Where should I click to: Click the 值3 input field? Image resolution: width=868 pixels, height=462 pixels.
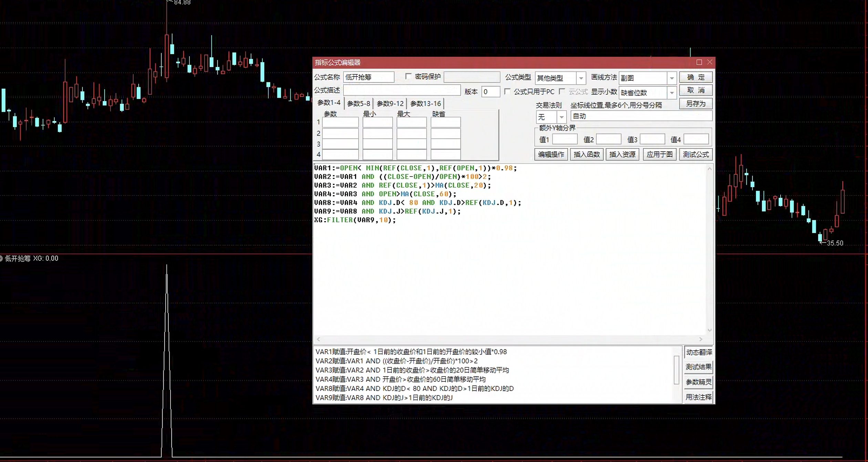pos(652,139)
